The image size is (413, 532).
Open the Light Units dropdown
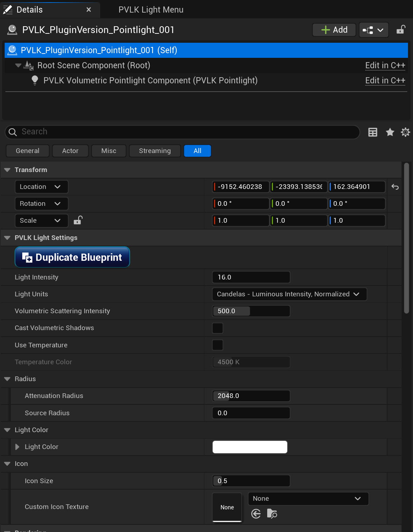[289, 294]
